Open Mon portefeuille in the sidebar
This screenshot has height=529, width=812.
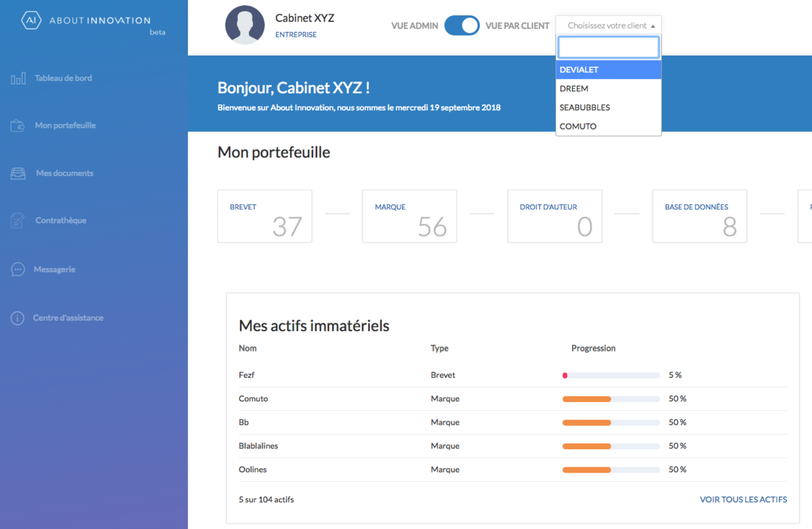[65, 125]
